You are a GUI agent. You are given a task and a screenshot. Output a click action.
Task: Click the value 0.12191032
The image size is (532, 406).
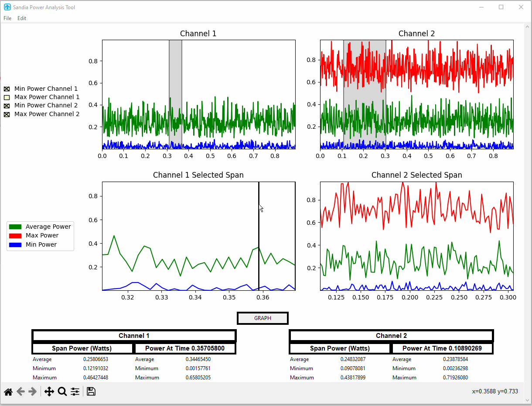95,368
